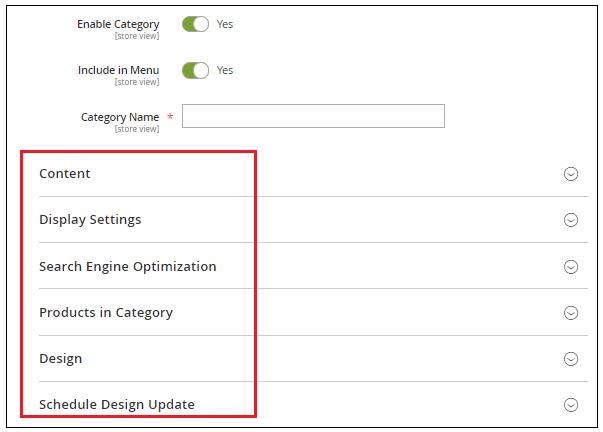Image resolution: width=603 pixels, height=432 pixels.
Task: Click the Products in Category chevron icon
Action: click(x=571, y=313)
